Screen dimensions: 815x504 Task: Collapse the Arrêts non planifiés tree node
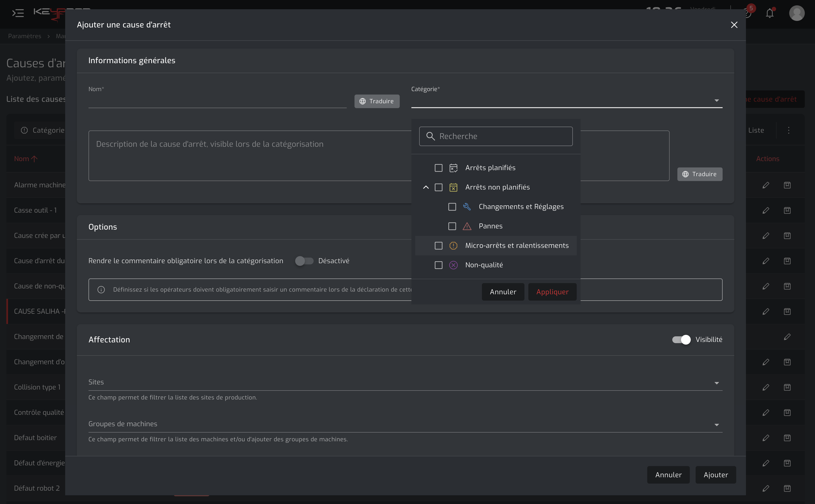click(426, 187)
